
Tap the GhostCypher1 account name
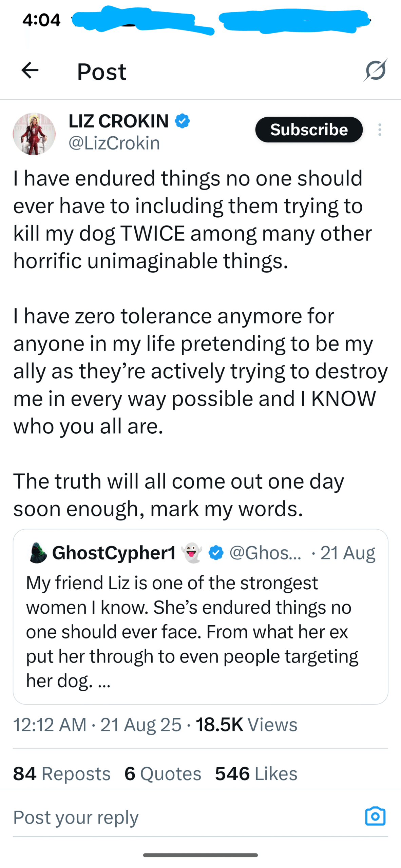click(x=114, y=553)
